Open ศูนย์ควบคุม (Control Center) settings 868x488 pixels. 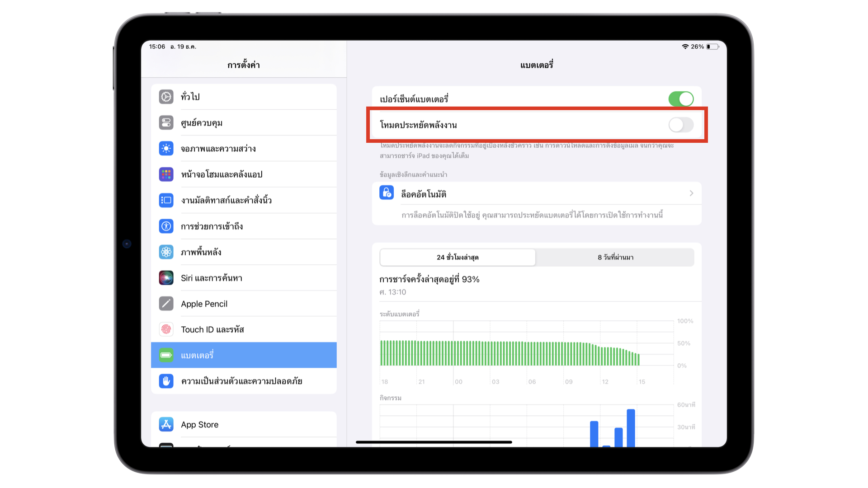click(x=166, y=122)
